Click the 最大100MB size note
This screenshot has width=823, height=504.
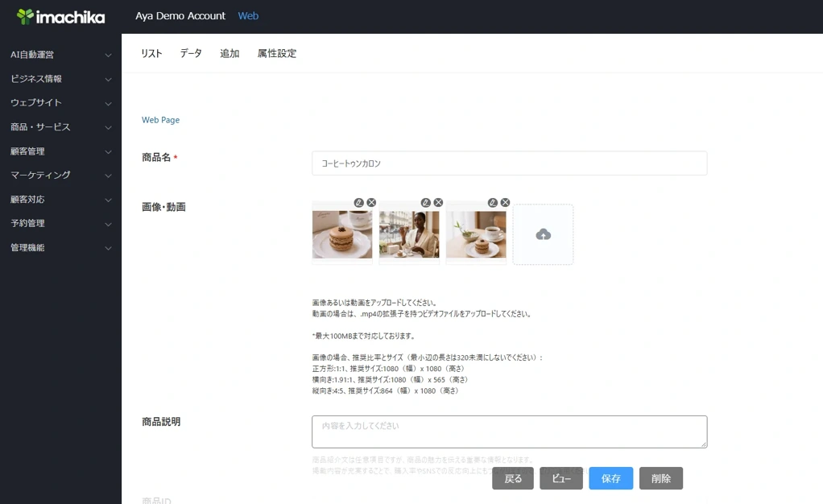pos(363,336)
